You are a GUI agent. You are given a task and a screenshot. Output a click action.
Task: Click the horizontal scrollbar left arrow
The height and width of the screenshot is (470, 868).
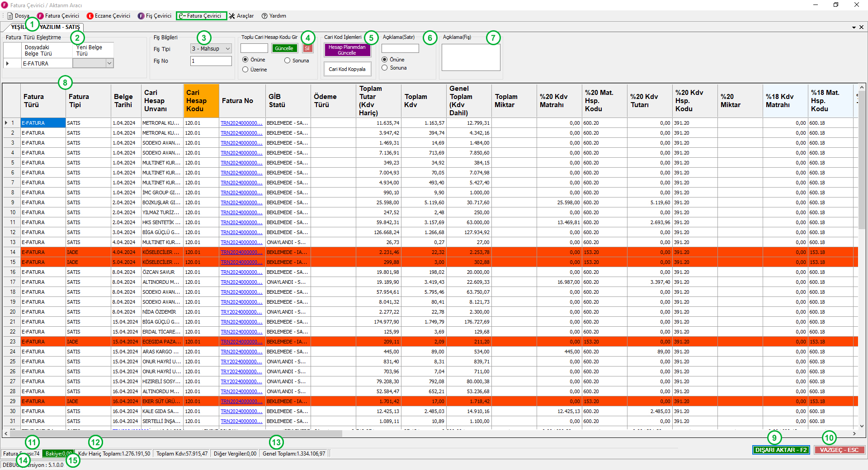(6, 433)
